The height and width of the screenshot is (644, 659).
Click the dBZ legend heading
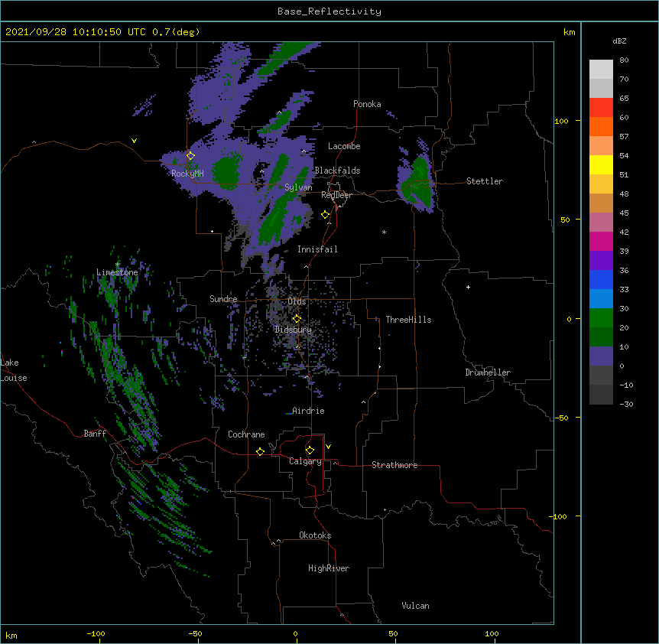tap(619, 41)
